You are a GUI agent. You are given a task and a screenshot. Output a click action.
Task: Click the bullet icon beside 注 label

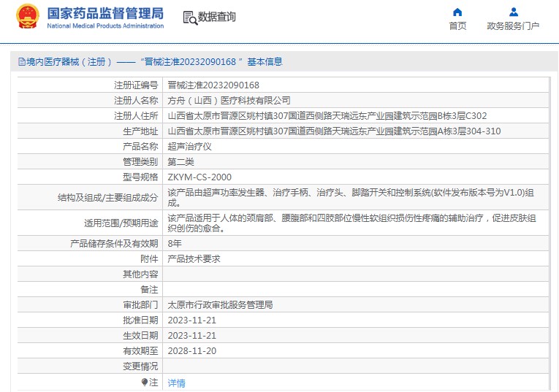145,382
